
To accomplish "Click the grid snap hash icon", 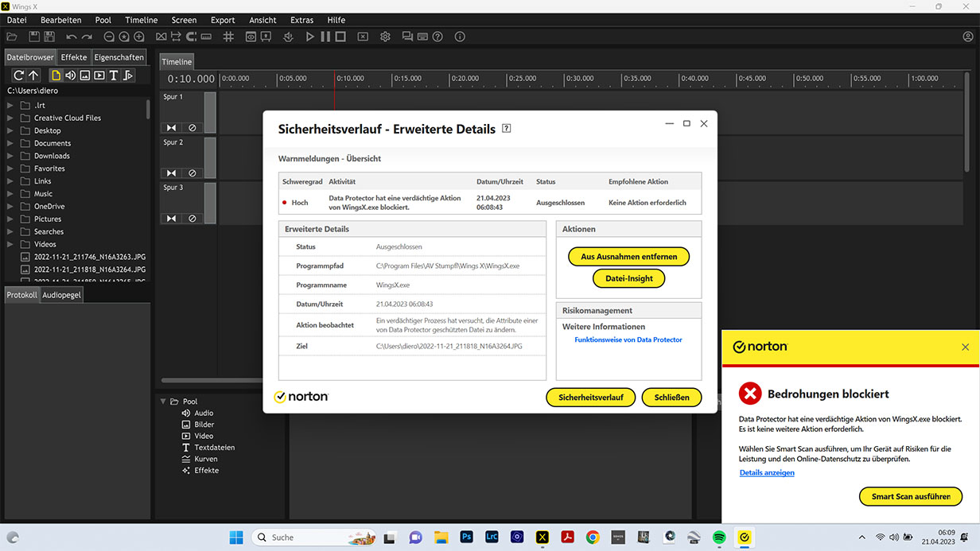I will (x=228, y=37).
